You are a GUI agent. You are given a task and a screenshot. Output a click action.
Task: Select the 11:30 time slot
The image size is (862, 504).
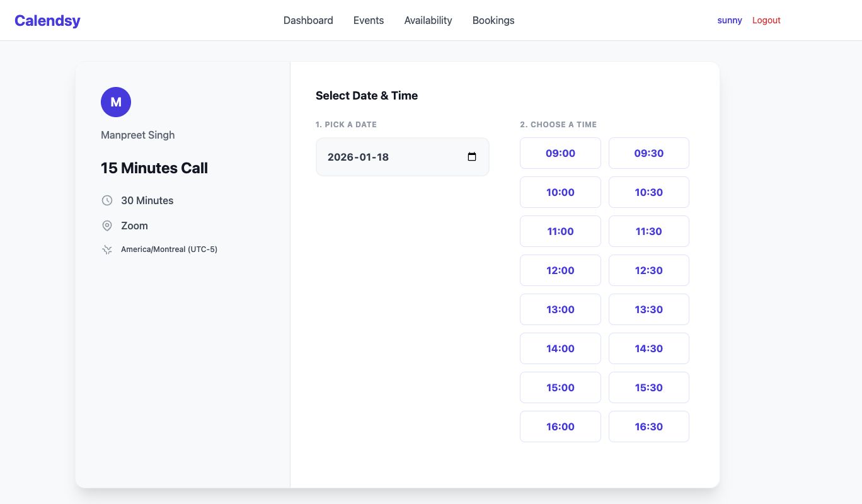click(x=649, y=231)
